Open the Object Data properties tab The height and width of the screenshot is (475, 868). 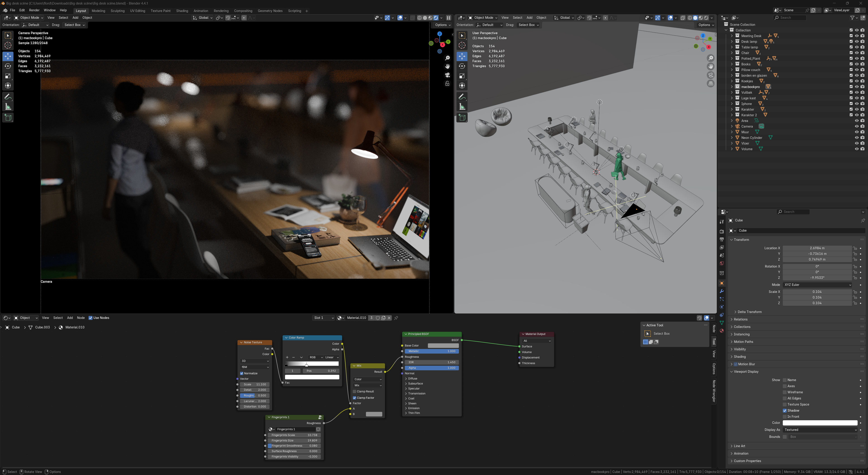[722, 323]
